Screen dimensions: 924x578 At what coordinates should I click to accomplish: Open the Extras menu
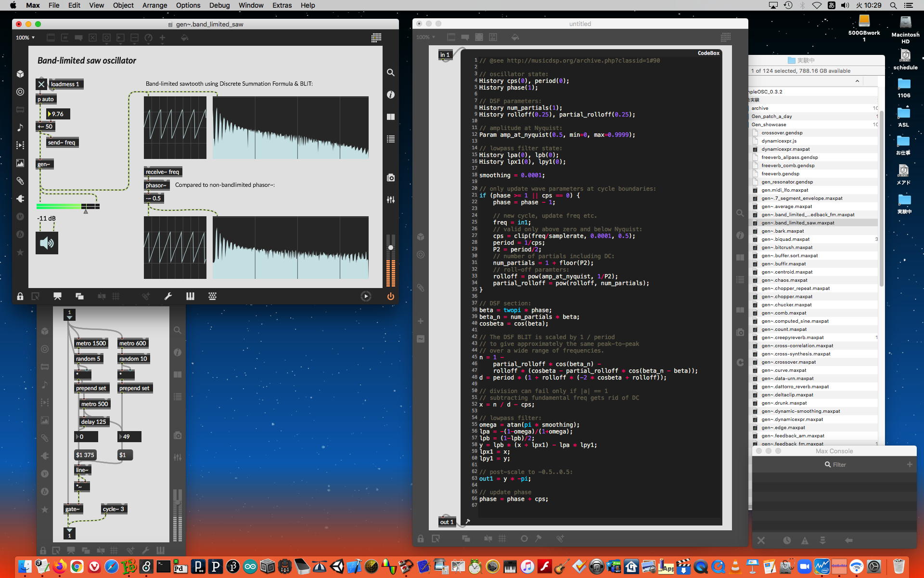pyautogui.click(x=282, y=5)
